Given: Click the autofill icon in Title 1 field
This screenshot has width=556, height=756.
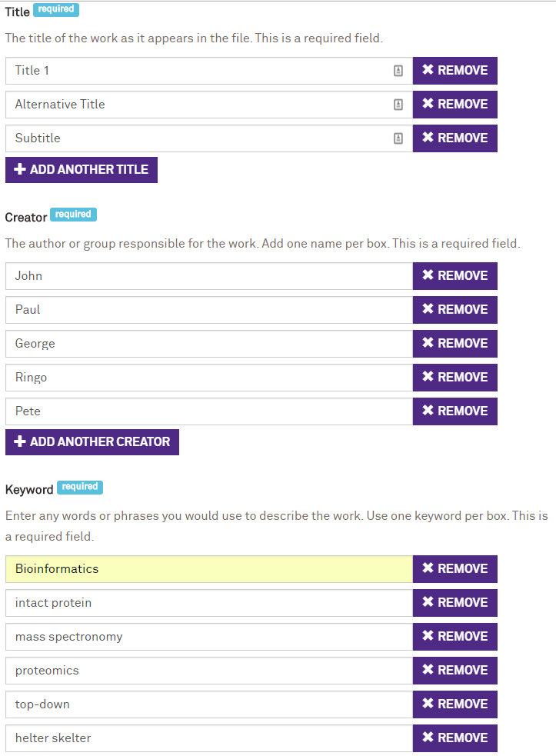Looking at the screenshot, I should point(398,71).
